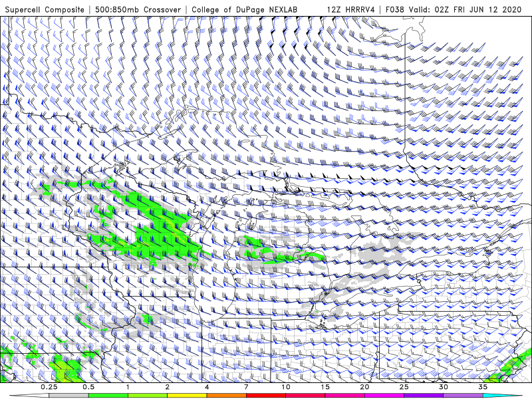532x399 pixels.
Task: Click the legend value 2
Action: 168,387
